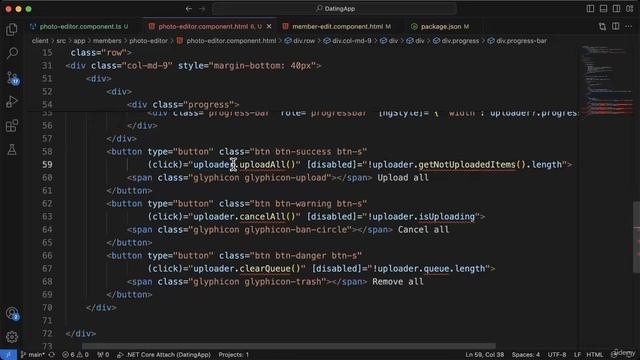
Task: Open remote window indicator in status bar
Action: click(8, 355)
